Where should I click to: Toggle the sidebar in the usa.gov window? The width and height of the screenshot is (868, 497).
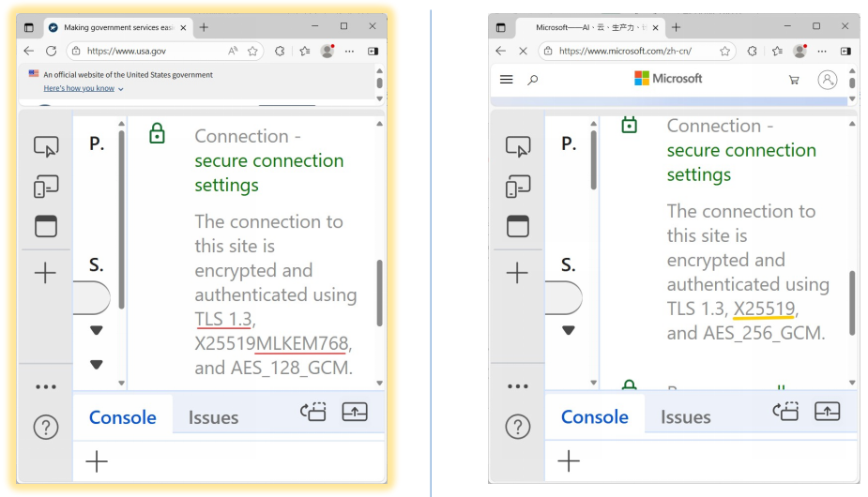pyautogui.click(x=373, y=52)
